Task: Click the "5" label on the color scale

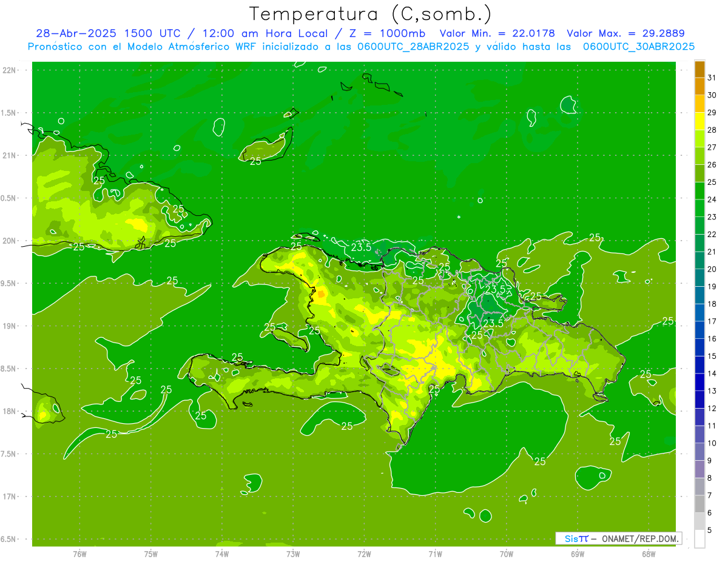Action: (x=710, y=530)
